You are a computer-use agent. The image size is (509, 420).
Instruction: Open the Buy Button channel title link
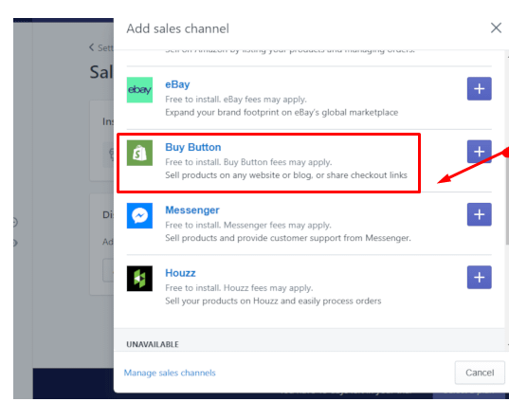tap(192, 147)
